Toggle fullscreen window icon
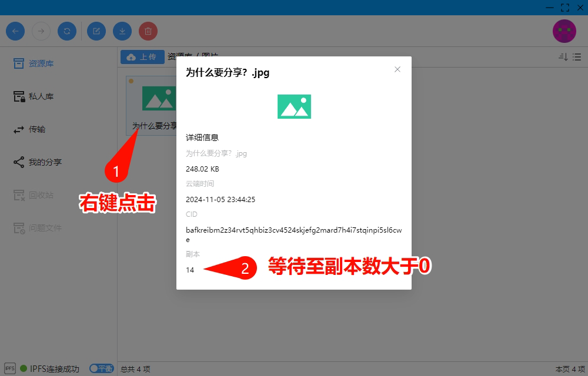The width and height of the screenshot is (588, 376). (x=565, y=8)
